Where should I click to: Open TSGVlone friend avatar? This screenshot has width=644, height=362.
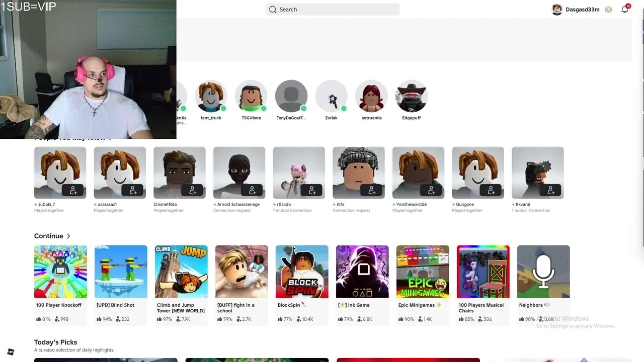pyautogui.click(x=251, y=96)
